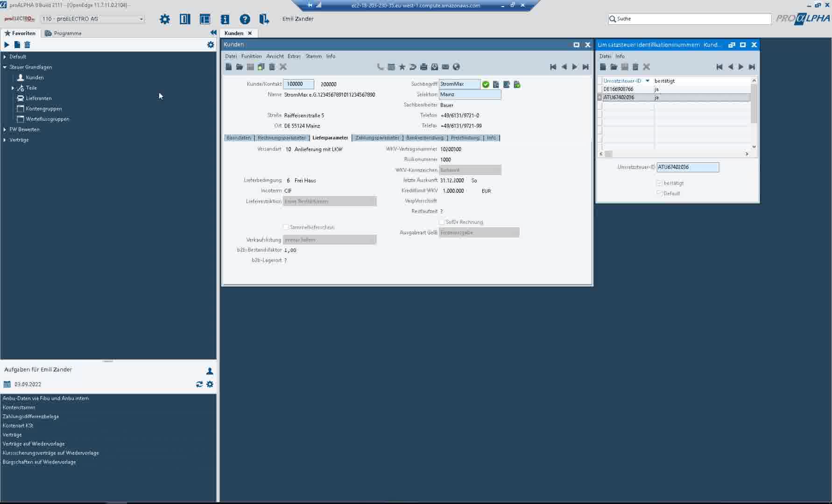The height and width of the screenshot is (504, 832).
Task: Switch to the Basisdaten tab
Action: (x=239, y=138)
